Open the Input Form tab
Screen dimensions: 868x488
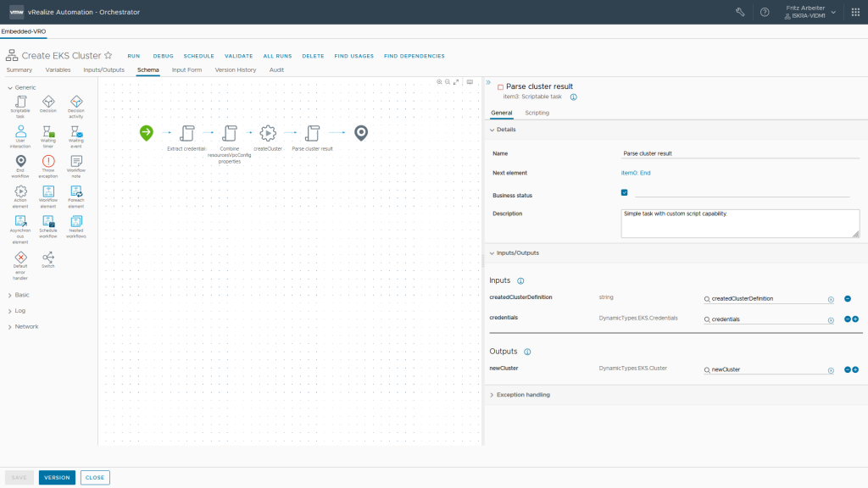pyautogui.click(x=186, y=69)
